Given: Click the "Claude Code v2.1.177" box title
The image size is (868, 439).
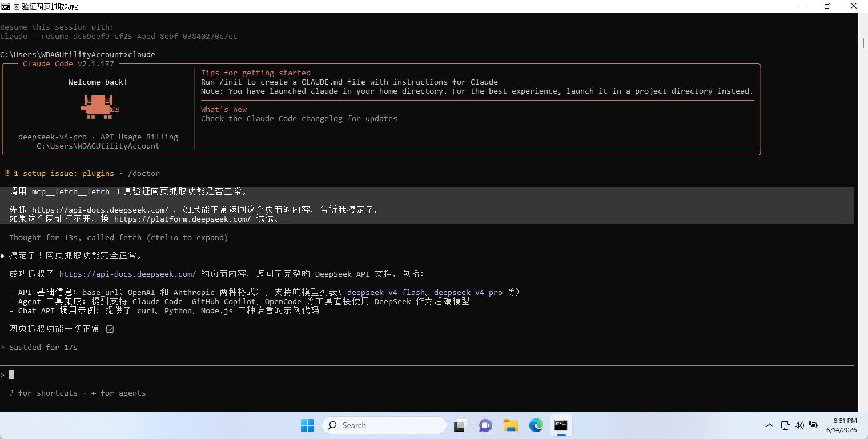Looking at the screenshot, I should [69, 63].
